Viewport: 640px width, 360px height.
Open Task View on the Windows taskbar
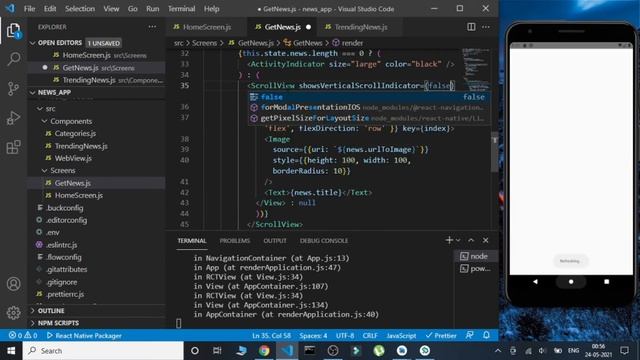tap(217, 351)
